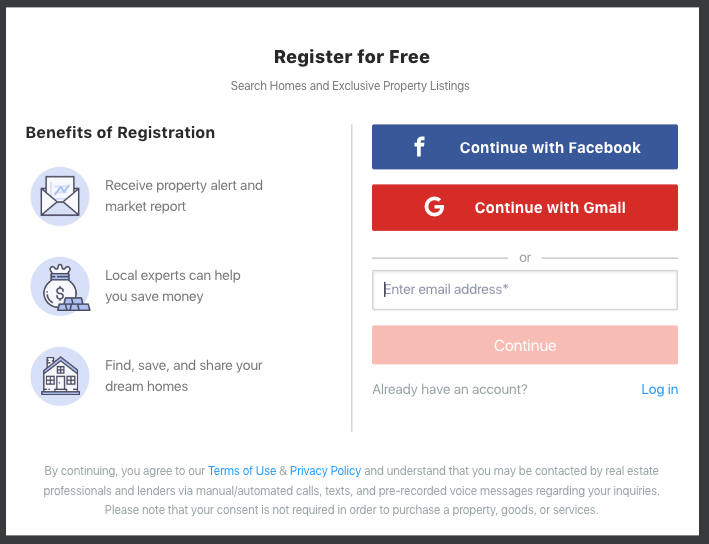Open the Terms of Use link

point(242,470)
